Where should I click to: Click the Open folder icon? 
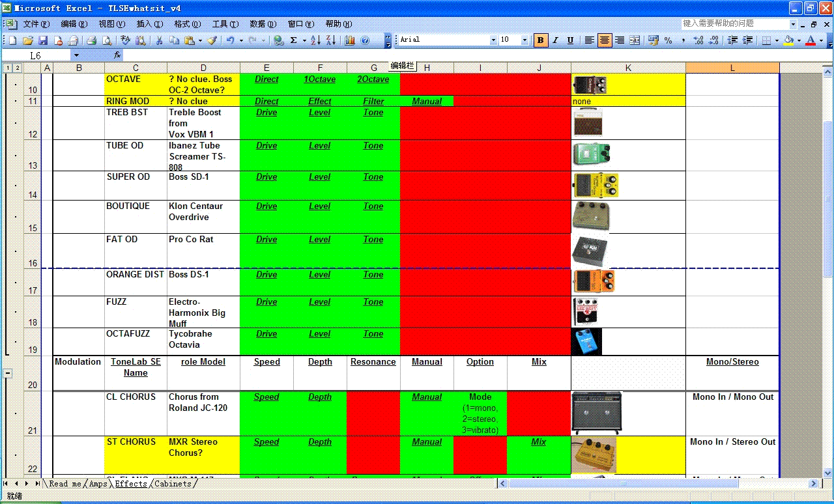(x=28, y=40)
